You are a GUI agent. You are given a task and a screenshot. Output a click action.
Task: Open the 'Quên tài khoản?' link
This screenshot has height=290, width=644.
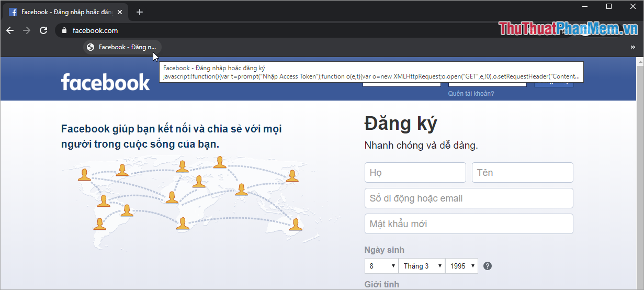[471, 94]
